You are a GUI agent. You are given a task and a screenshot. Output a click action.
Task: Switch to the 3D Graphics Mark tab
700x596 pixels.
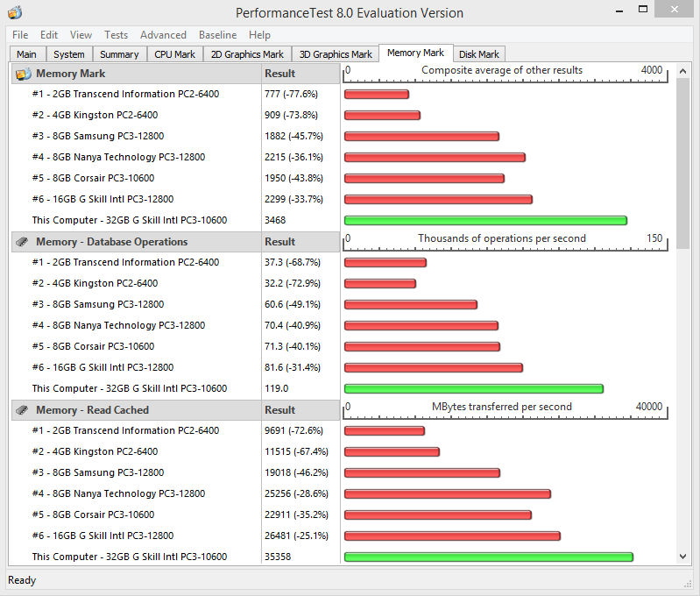[336, 54]
